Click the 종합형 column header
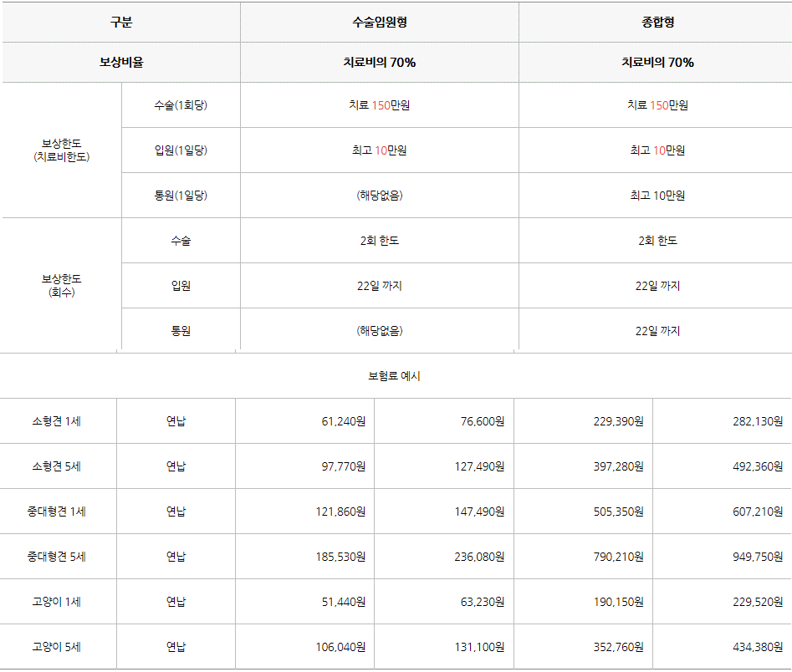The height and width of the screenshot is (672, 792). (x=657, y=23)
